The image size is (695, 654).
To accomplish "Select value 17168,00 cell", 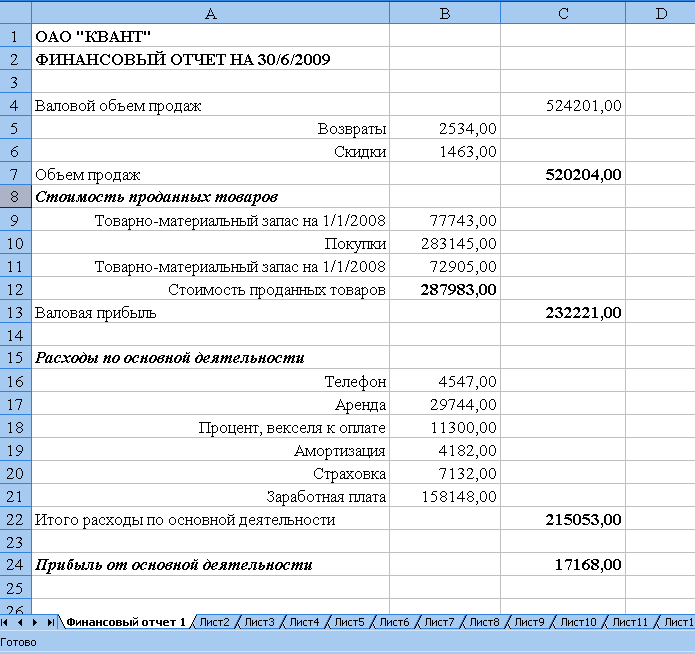I will click(x=563, y=564).
